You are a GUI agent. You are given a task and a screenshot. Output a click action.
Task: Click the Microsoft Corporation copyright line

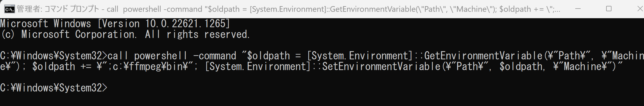[125, 35]
